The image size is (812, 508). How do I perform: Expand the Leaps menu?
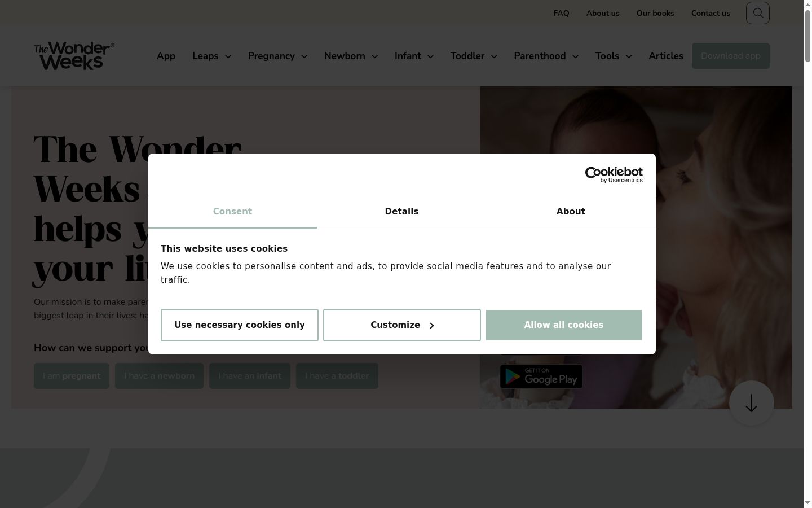(x=211, y=56)
